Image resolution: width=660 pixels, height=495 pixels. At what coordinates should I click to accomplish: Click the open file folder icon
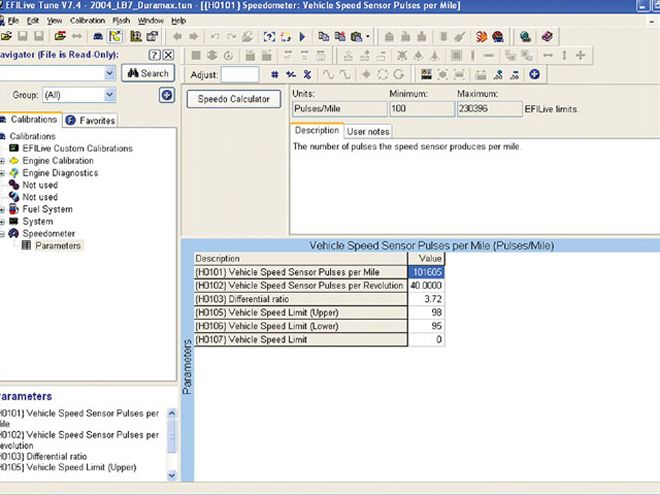click(6, 37)
